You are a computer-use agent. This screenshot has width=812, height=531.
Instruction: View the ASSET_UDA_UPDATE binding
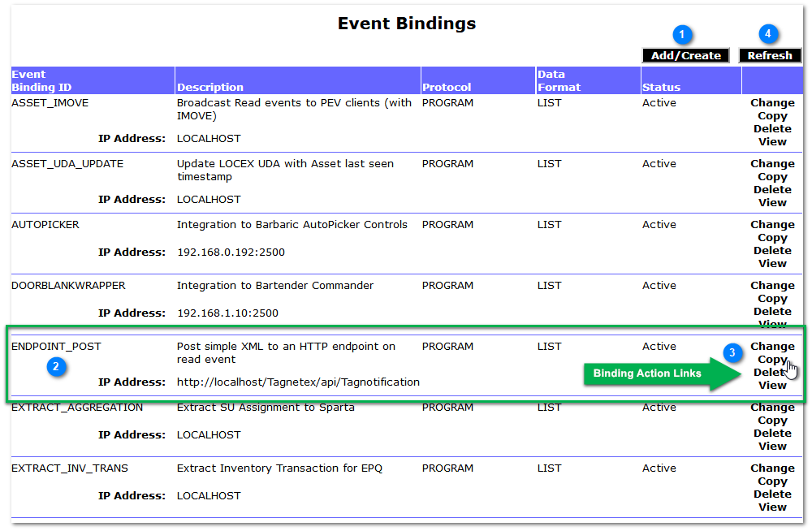tap(772, 202)
